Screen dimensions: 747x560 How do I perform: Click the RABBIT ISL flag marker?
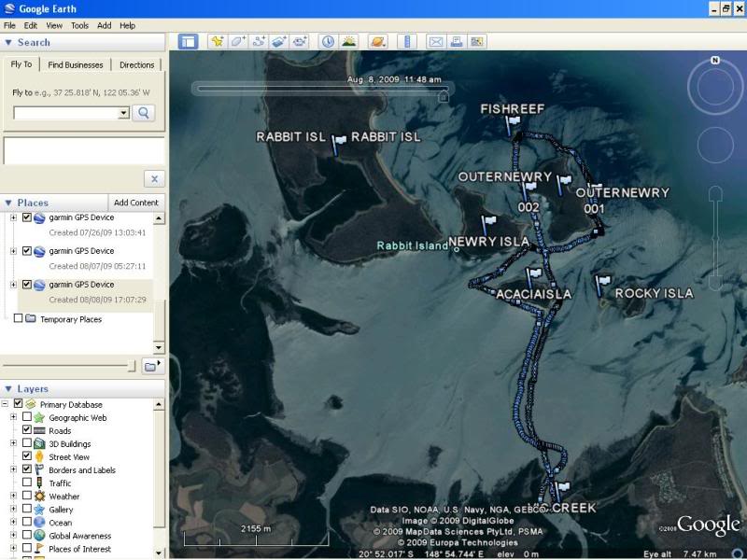point(338,145)
